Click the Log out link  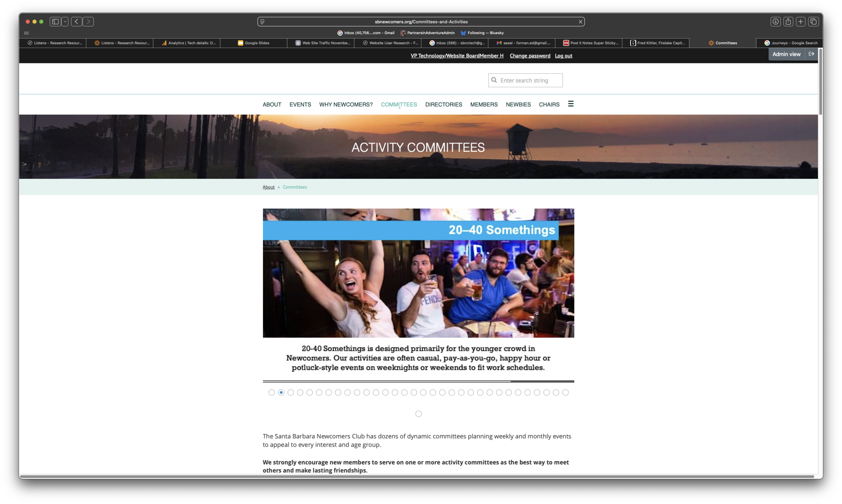tap(563, 56)
